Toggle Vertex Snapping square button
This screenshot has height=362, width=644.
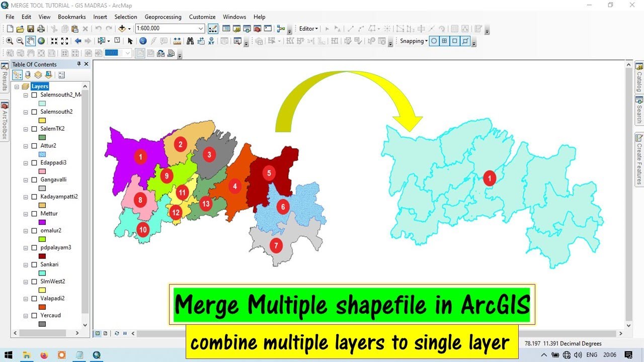pyautogui.click(x=455, y=41)
